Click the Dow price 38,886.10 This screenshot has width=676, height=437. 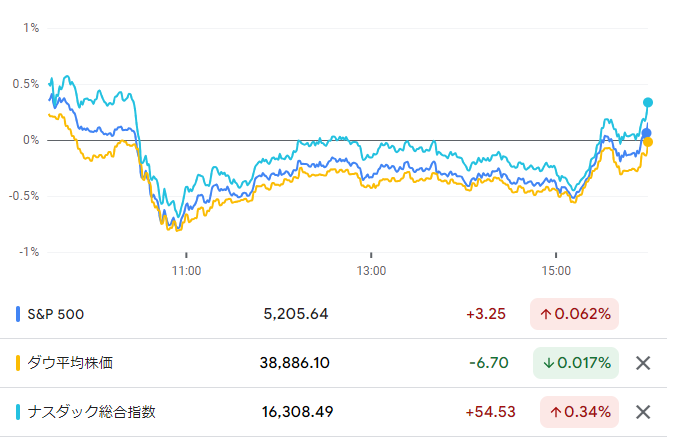(292, 363)
